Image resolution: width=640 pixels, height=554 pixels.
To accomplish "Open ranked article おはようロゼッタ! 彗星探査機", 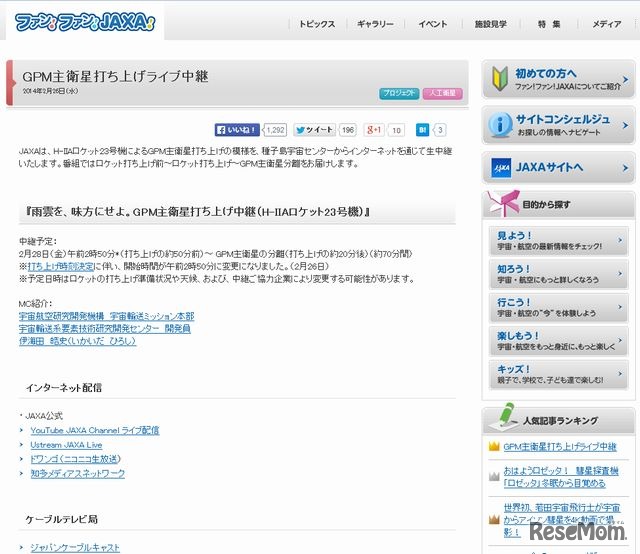I will [x=561, y=477].
